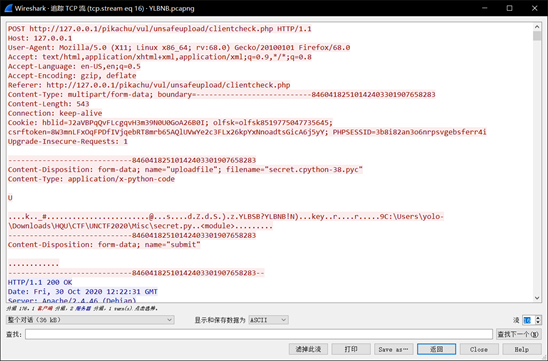Click the 打印 print button
This screenshot has height=361, width=548.
tap(351, 349)
